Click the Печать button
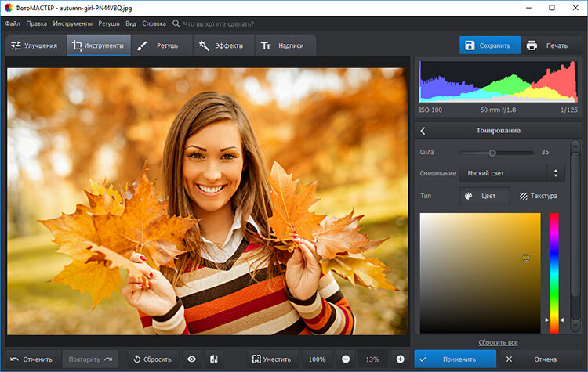Screen dimensions: 588x372 [551, 45]
